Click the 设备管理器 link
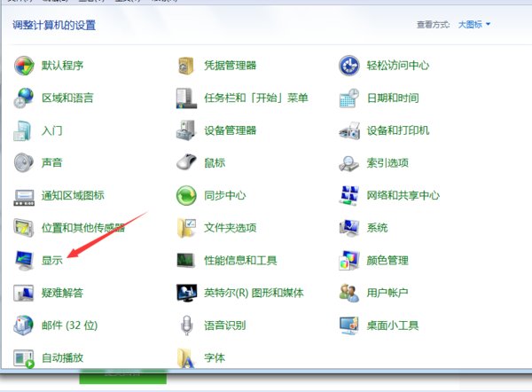 tap(230, 130)
